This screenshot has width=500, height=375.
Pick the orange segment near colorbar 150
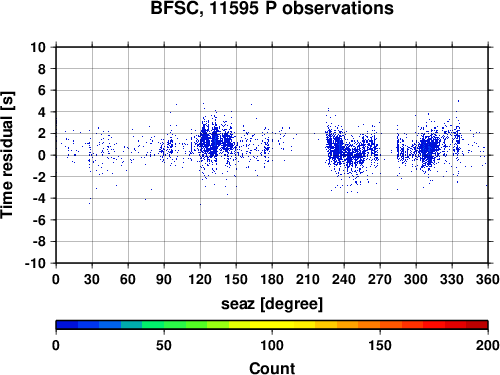380,325
